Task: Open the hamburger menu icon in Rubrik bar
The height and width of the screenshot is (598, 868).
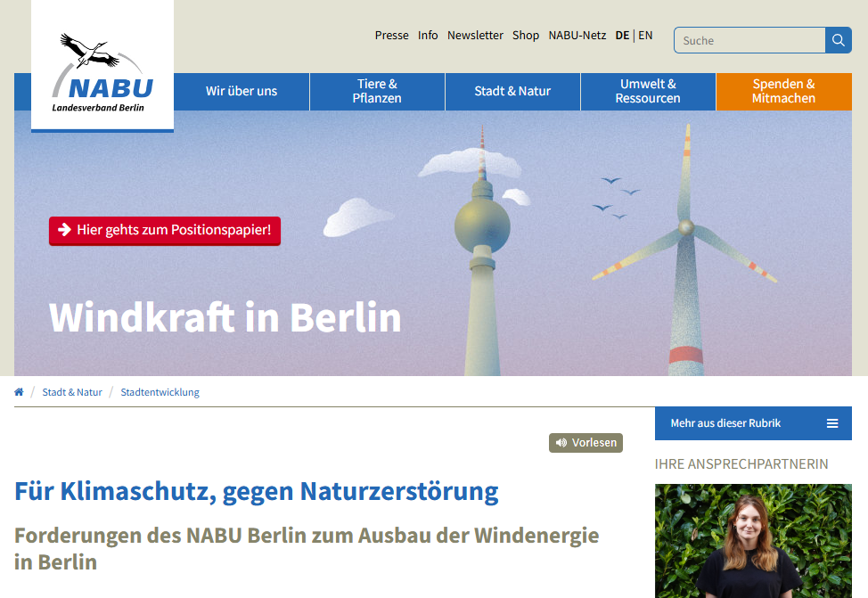Action: point(832,423)
